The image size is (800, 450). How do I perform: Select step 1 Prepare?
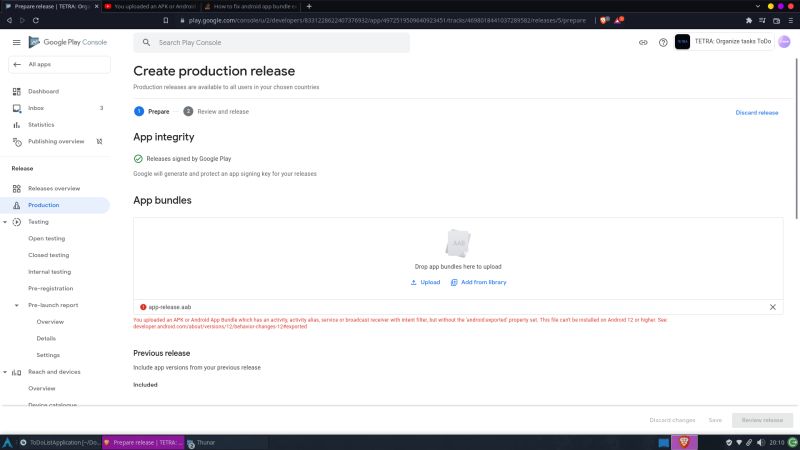click(x=152, y=111)
